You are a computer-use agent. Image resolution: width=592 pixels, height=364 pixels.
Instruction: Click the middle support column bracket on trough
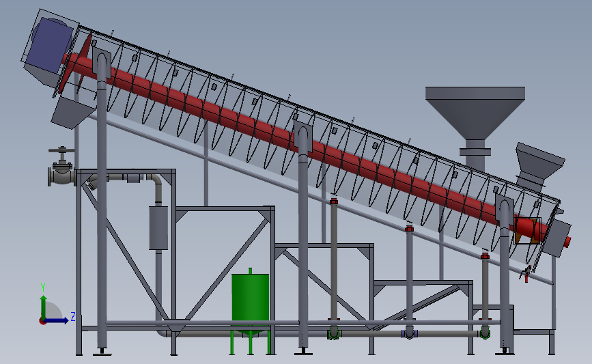click(x=302, y=137)
